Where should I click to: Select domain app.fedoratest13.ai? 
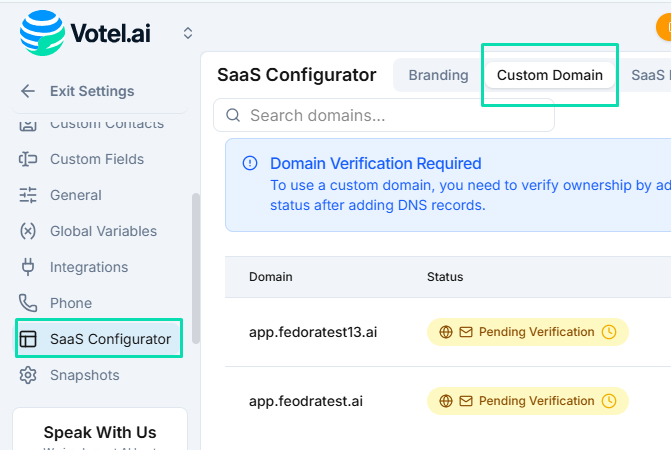313,332
